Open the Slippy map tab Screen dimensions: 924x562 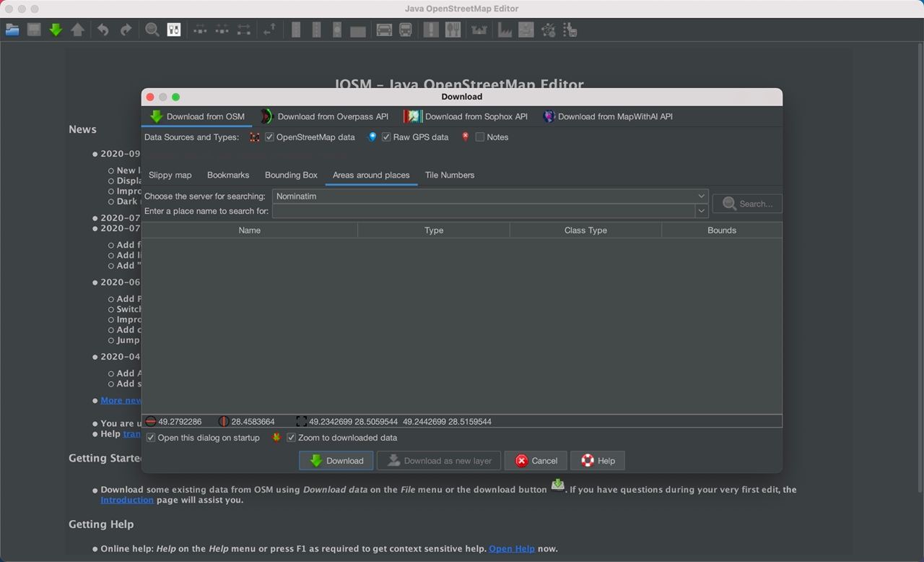coord(170,175)
